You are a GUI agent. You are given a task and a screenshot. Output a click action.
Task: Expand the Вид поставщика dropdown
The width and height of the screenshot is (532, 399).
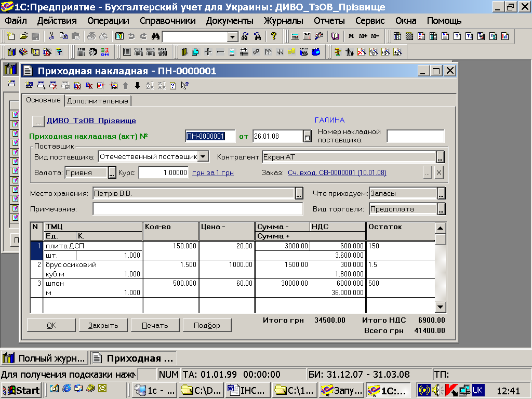(203, 156)
